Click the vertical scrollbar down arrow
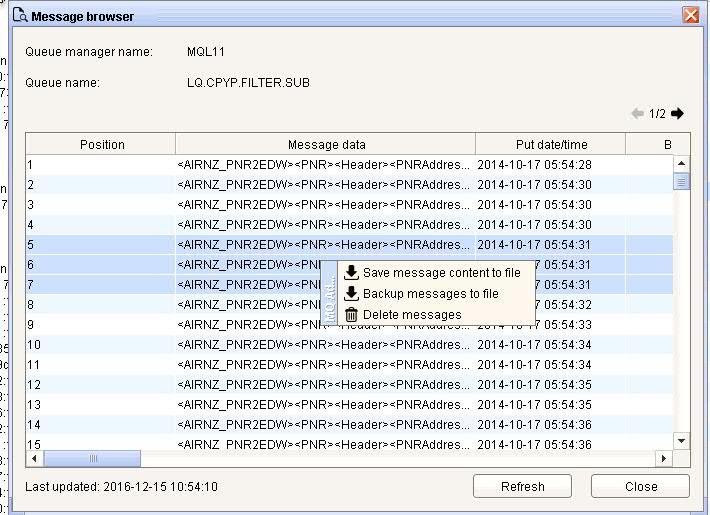This screenshot has width=710, height=515. tap(681, 441)
